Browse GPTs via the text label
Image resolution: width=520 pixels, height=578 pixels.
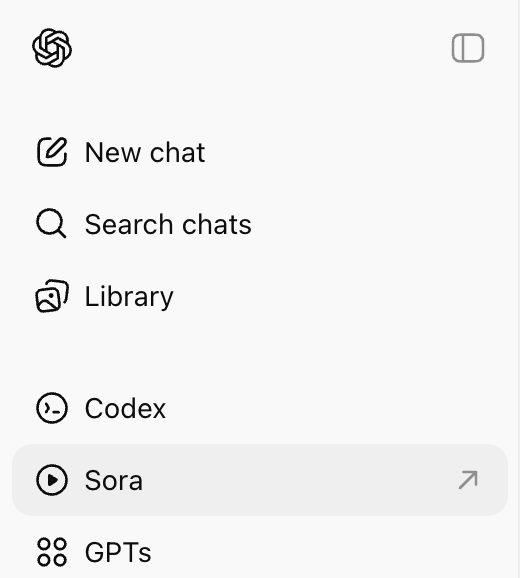click(x=118, y=552)
